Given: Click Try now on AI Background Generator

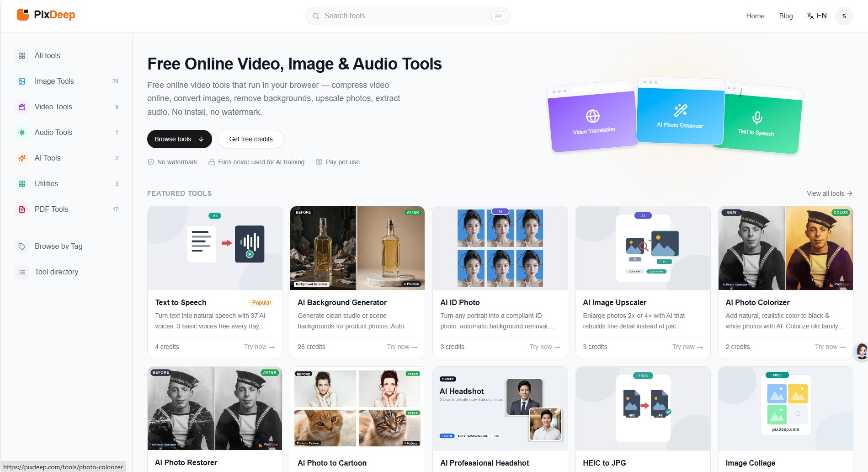Looking at the screenshot, I should (x=402, y=347).
